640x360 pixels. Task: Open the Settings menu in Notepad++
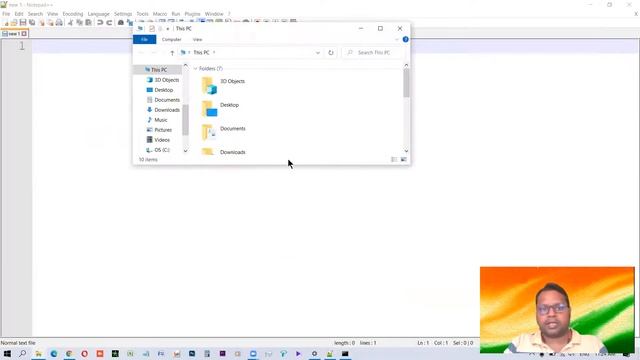point(123,14)
